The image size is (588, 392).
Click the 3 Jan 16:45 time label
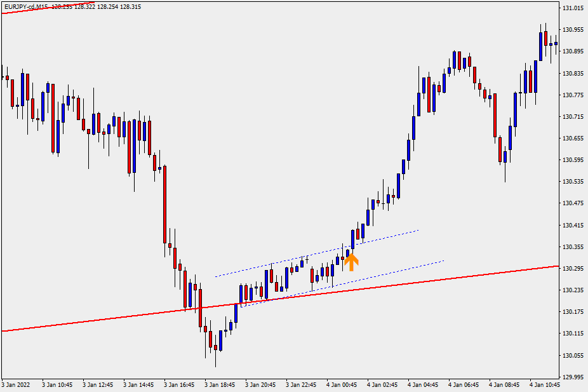click(180, 385)
